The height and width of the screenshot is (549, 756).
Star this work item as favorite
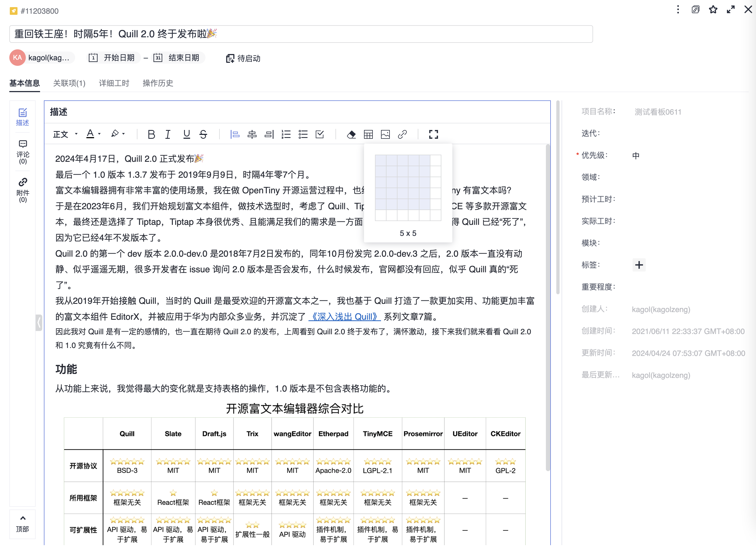(x=713, y=10)
